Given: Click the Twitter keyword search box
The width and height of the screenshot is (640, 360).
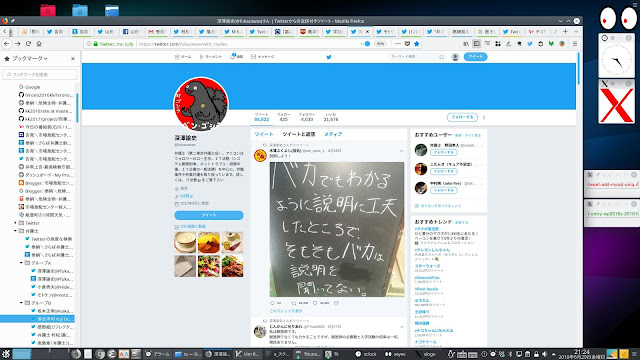Looking at the screenshot, I should coord(417,57).
